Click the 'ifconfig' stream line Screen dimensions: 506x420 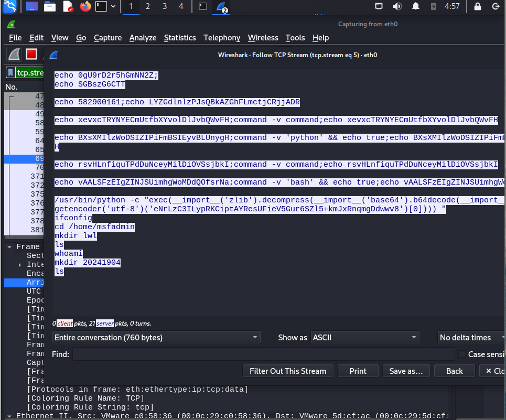point(73,218)
